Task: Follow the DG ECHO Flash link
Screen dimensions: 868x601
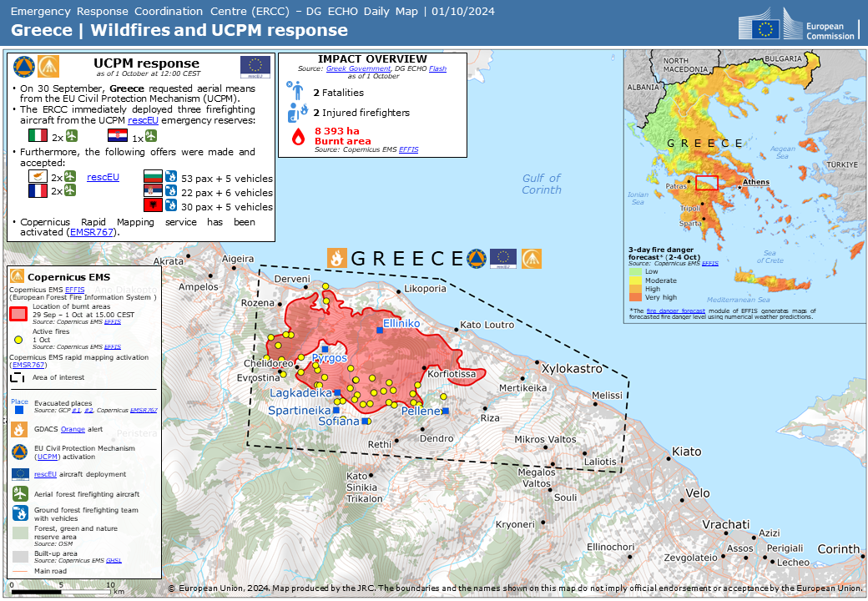Action: [437, 68]
